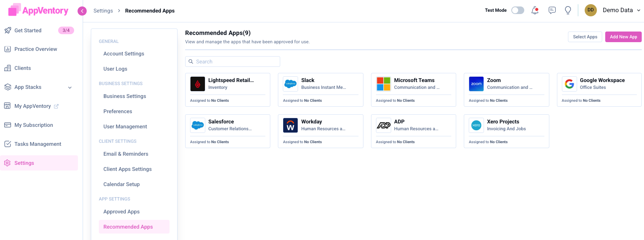This screenshot has height=240, width=644.
Task: Open Tasks Management in the sidebar
Action: 38,144
